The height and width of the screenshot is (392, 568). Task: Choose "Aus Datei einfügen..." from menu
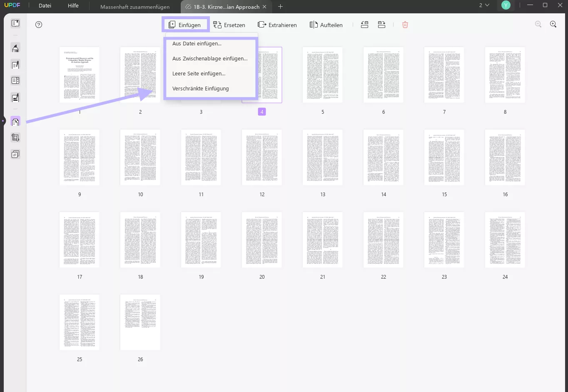[x=210, y=43]
